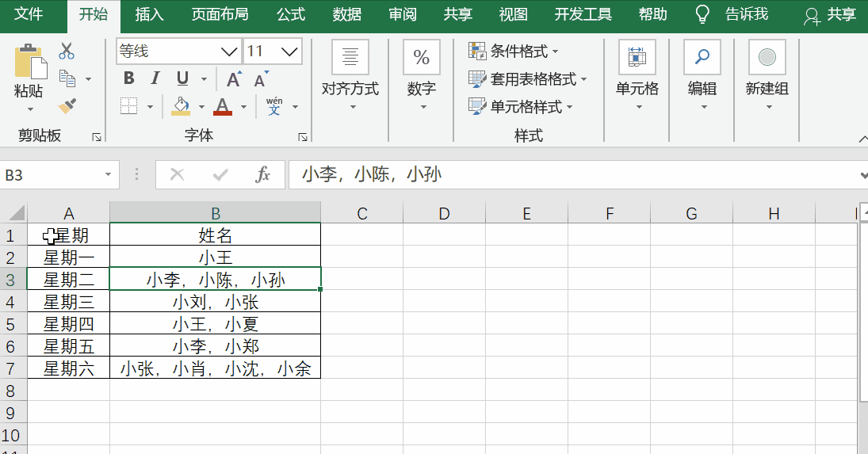This screenshot has width=868, height=454.
Task: Select the header cell 姓名
Action: (216, 235)
